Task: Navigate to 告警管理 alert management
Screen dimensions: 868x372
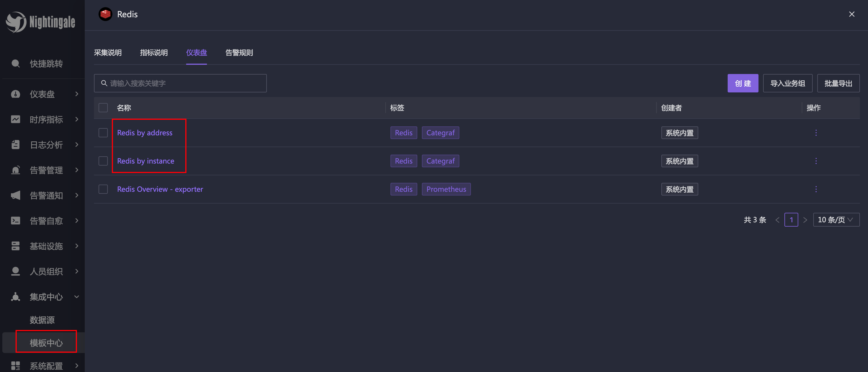Action: [x=46, y=170]
